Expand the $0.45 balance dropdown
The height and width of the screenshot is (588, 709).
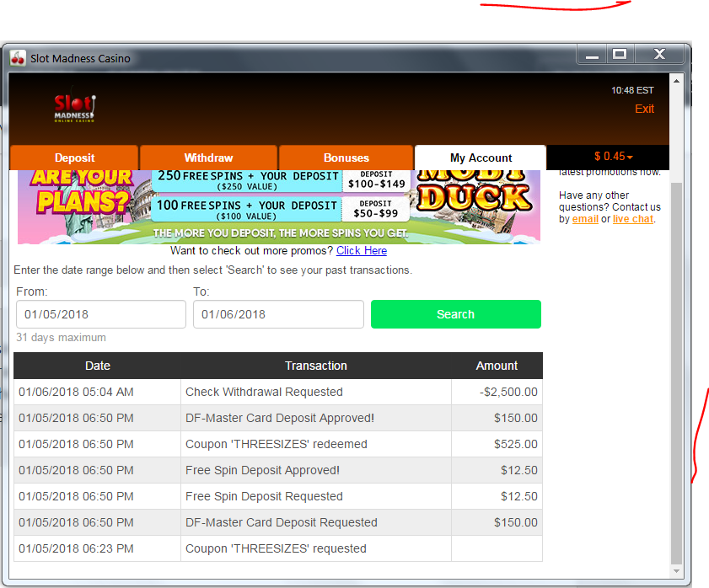pyautogui.click(x=613, y=157)
